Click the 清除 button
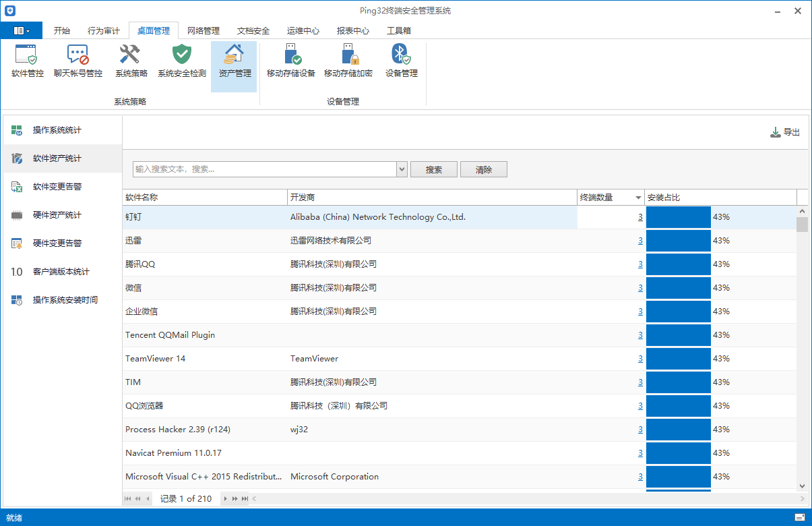 point(484,169)
